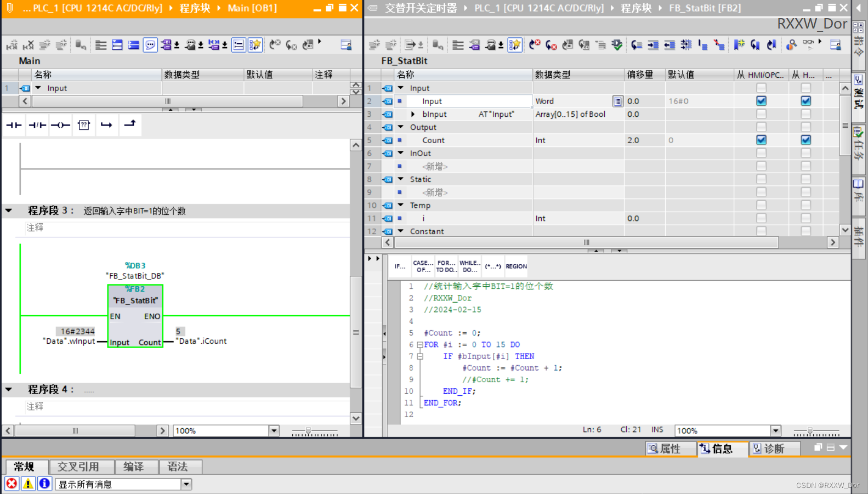Collapse network 程序段 4

tap(9, 389)
